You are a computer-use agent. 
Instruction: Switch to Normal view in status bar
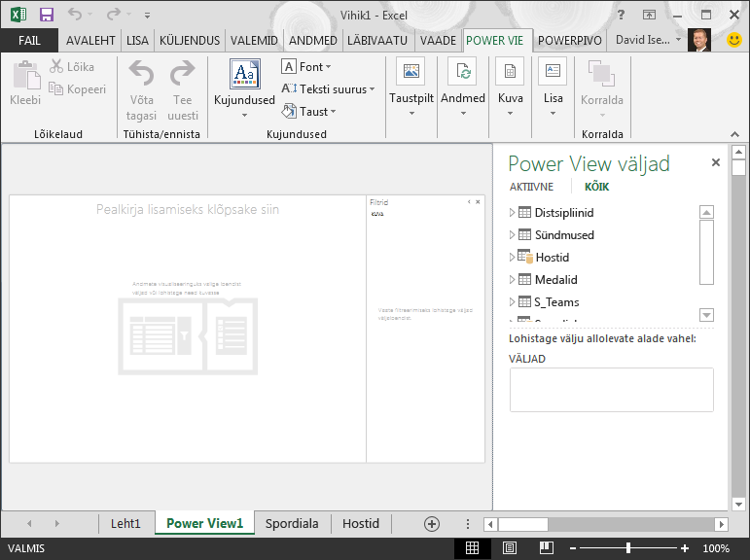point(472,548)
